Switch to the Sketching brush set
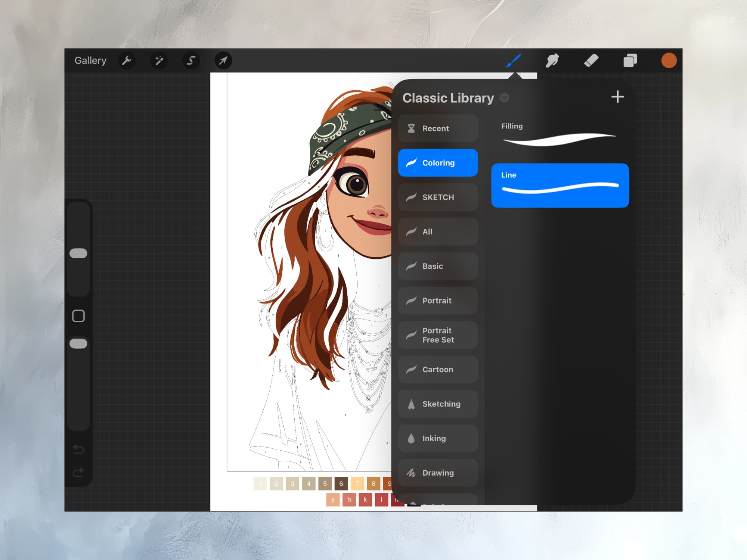Image resolution: width=747 pixels, height=560 pixels. pos(438,404)
